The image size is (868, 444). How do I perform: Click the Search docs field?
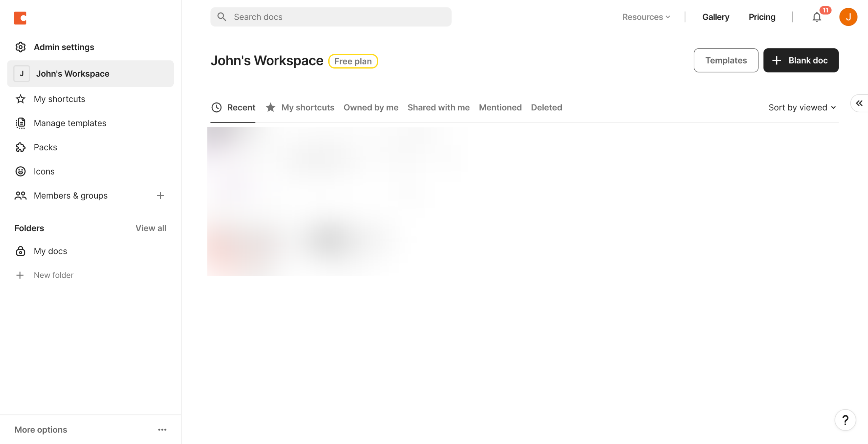[331, 17]
